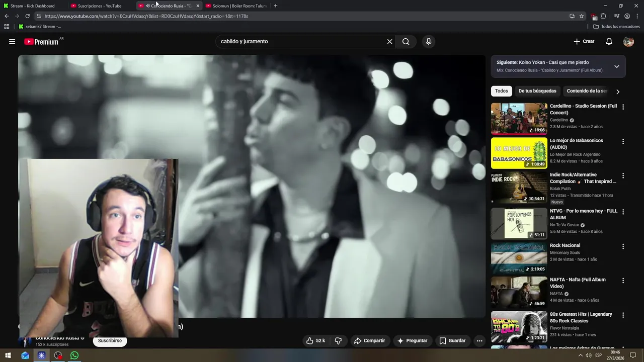
Task: Open the browser apps grid shortcut
Action: pyautogui.click(x=7, y=26)
